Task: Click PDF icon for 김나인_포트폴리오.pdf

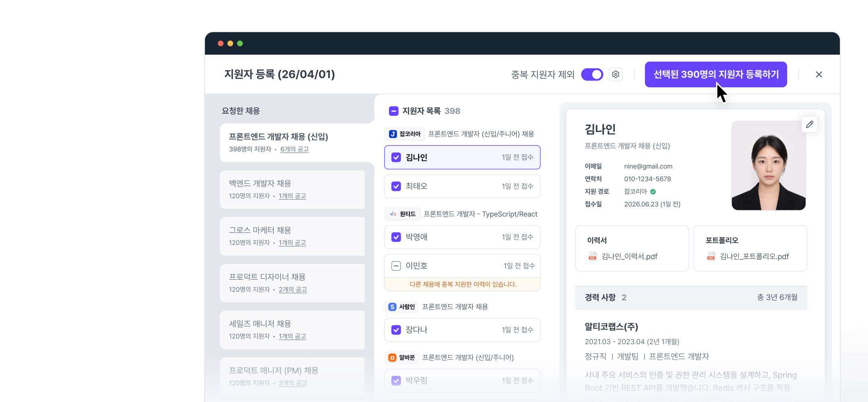Action: [711, 256]
